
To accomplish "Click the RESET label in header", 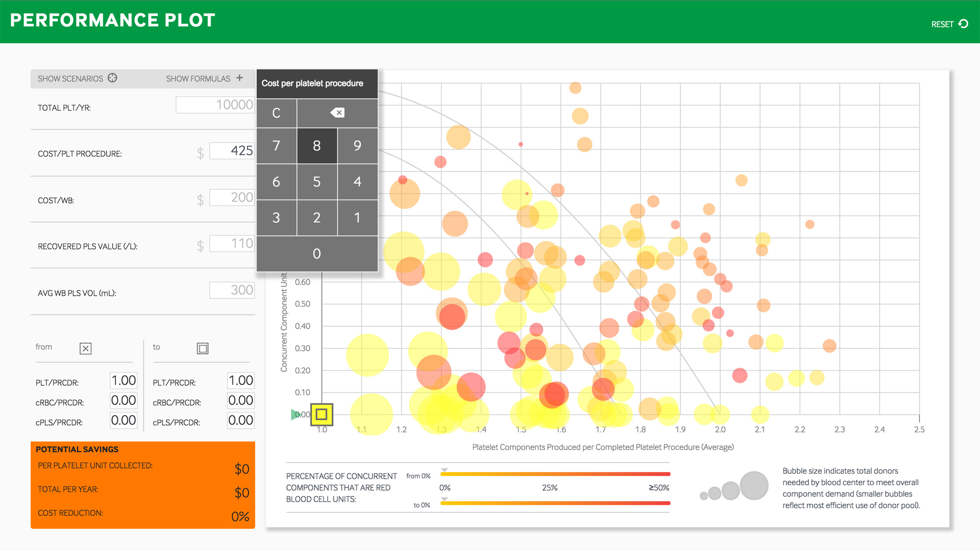I will 942,24.
